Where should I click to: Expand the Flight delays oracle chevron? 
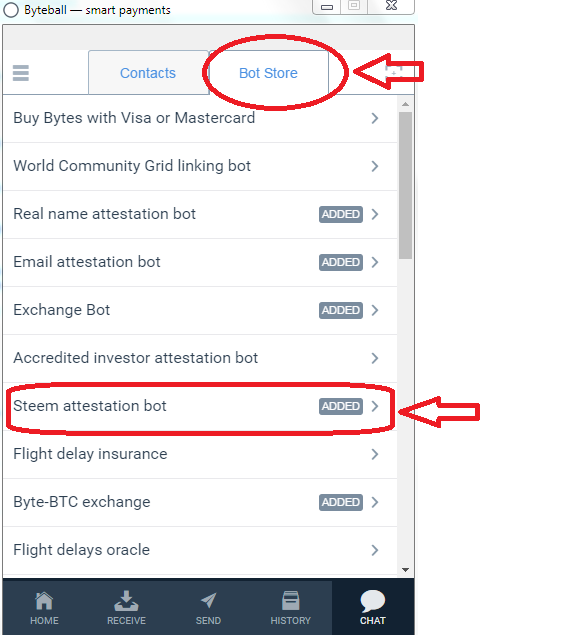[x=375, y=550]
